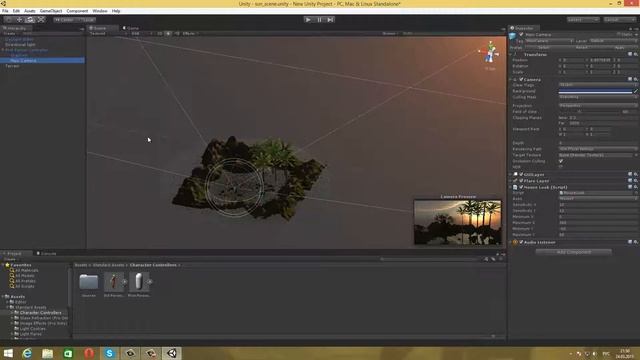Open Audio Listener component gear settings

[636, 242]
